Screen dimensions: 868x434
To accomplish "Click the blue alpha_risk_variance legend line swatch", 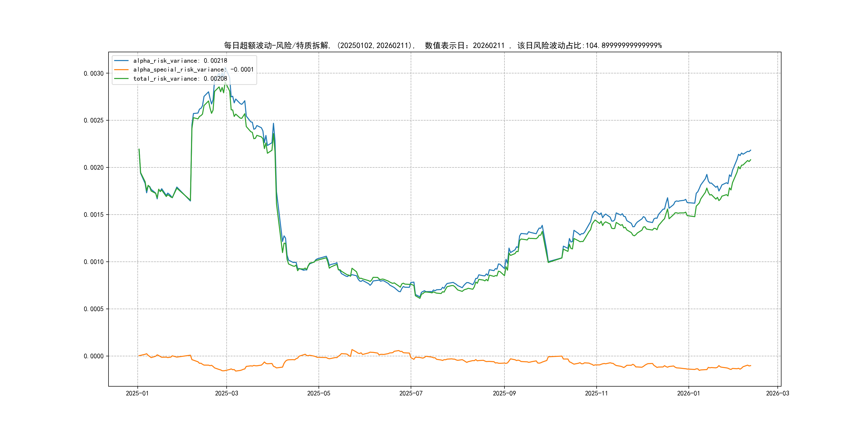I will (x=121, y=61).
